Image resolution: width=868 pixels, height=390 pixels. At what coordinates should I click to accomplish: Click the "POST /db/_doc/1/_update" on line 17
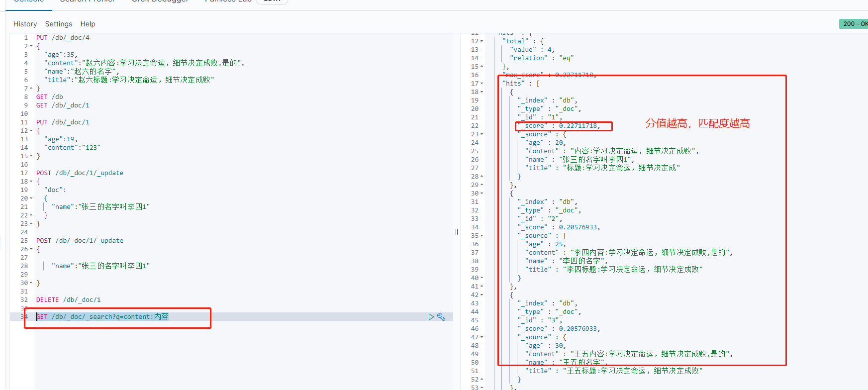(x=80, y=173)
